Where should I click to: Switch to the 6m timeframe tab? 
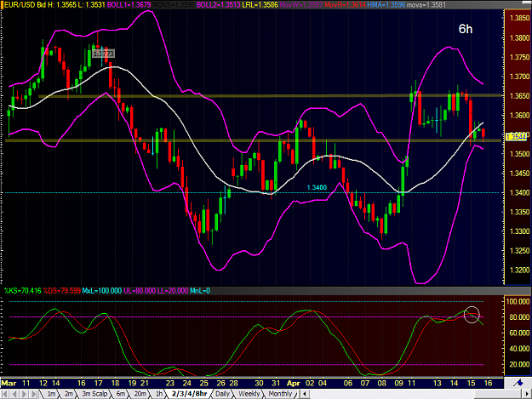coord(121,394)
